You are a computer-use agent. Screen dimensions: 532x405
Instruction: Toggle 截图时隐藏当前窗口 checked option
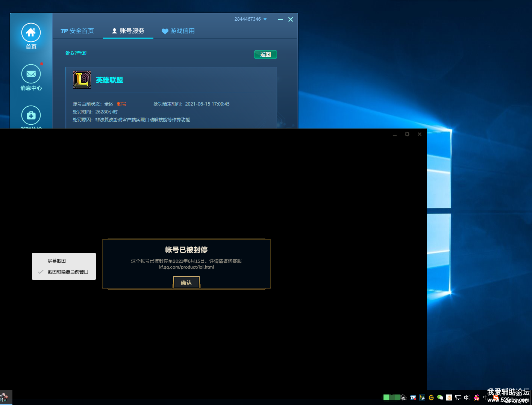[68, 272]
